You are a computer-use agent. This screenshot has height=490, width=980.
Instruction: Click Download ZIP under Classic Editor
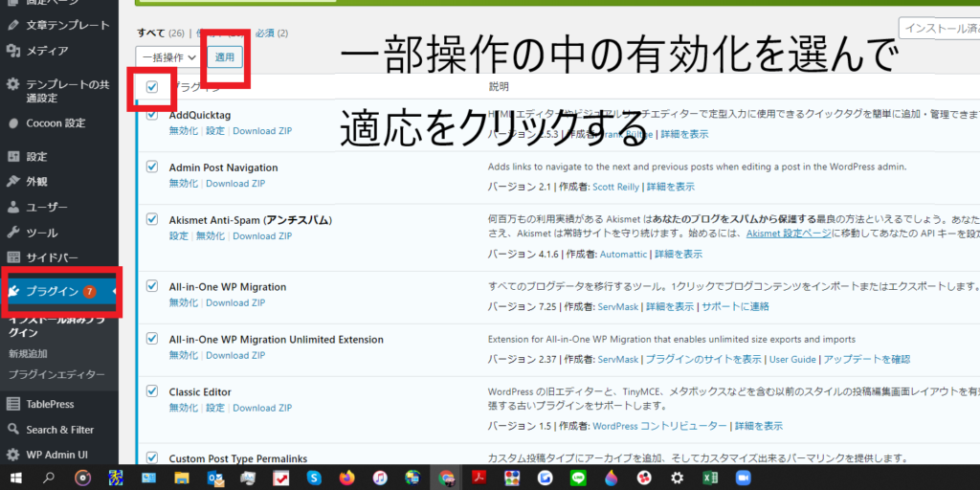pos(262,408)
